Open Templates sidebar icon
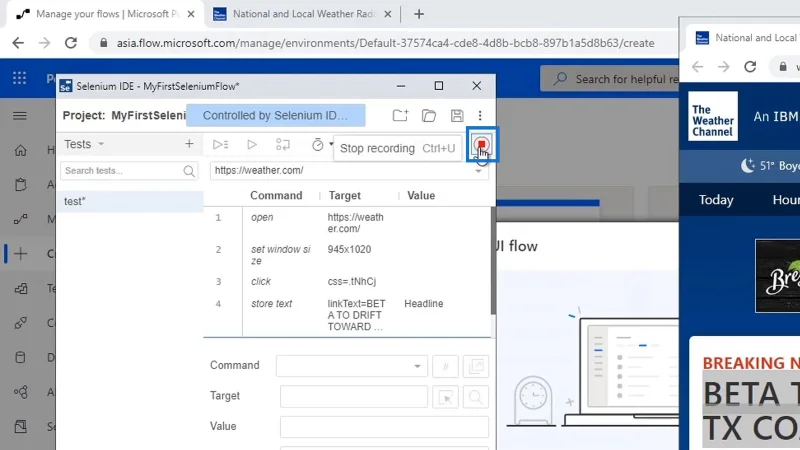The image size is (800, 450). (20, 289)
